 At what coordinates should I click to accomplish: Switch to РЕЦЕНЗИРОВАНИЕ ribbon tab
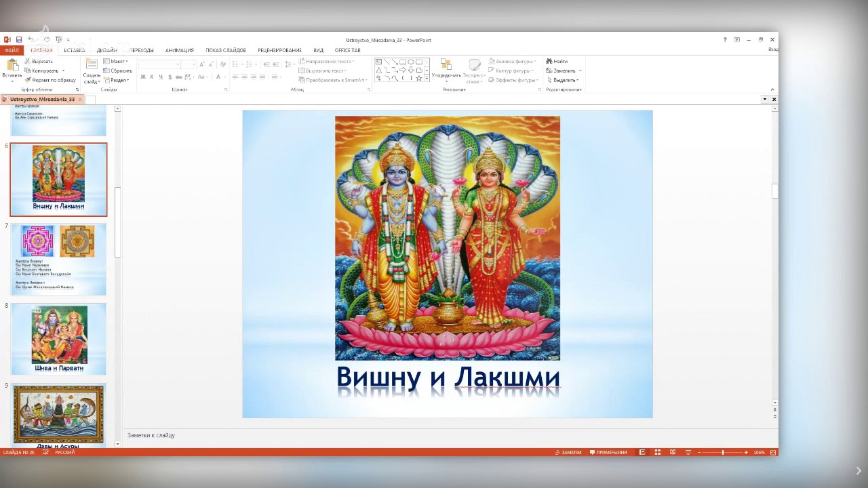pyautogui.click(x=279, y=50)
